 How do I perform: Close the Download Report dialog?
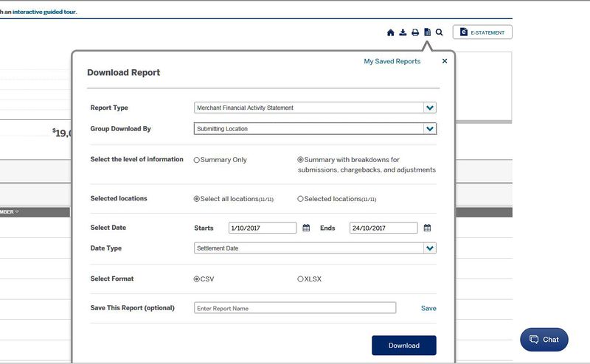tap(445, 61)
